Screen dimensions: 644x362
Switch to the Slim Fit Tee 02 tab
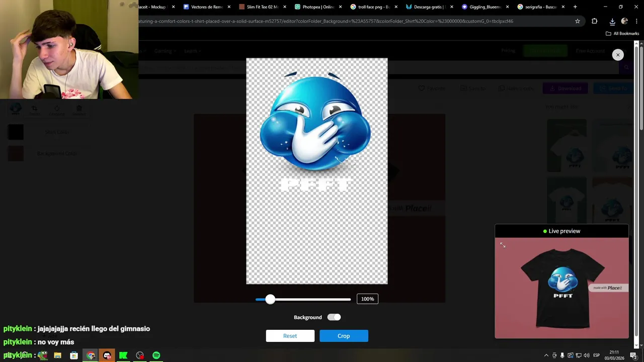(x=262, y=7)
